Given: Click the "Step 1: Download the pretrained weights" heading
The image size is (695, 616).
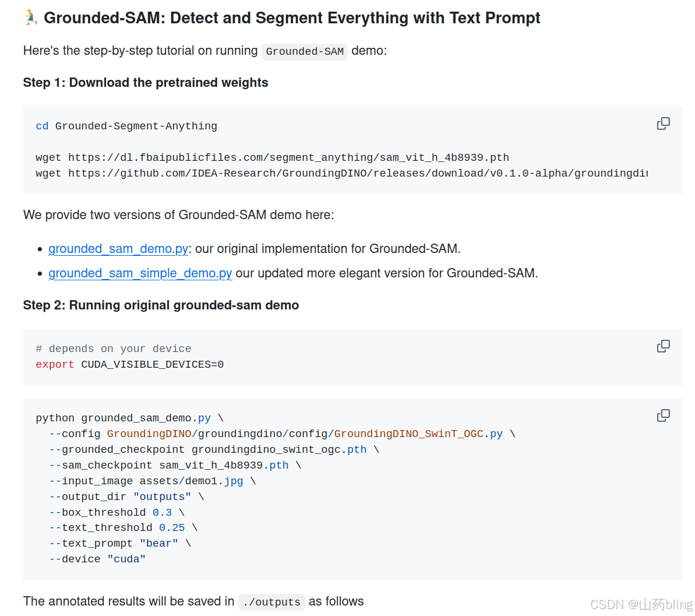Looking at the screenshot, I should [146, 83].
